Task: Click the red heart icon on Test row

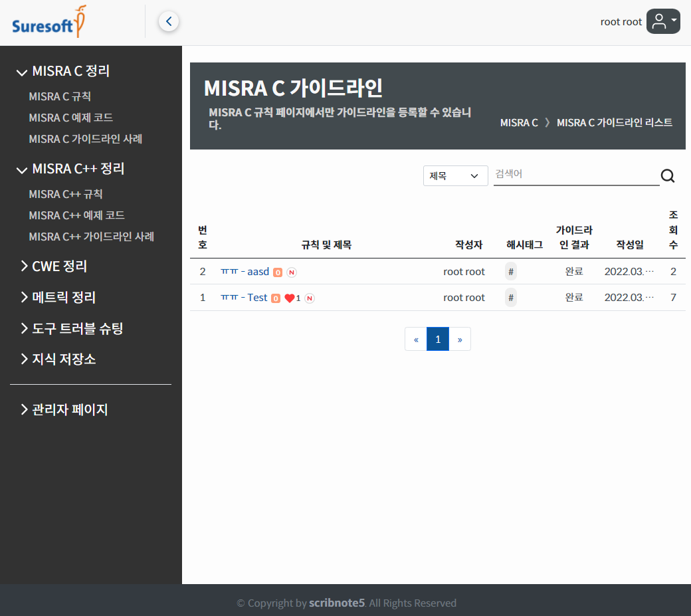Action: 289,298
